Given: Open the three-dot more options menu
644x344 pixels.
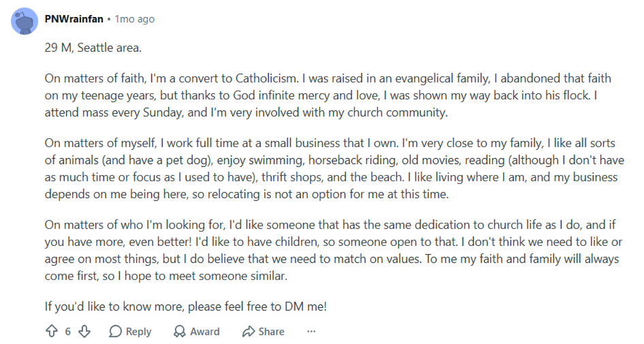Looking at the screenshot, I should tap(311, 331).
